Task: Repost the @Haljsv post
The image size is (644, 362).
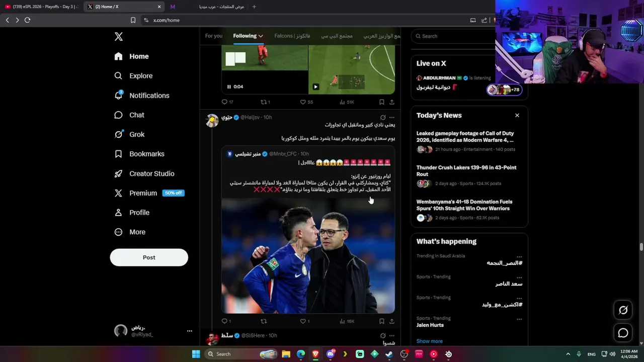Action: (x=264, y=321)
